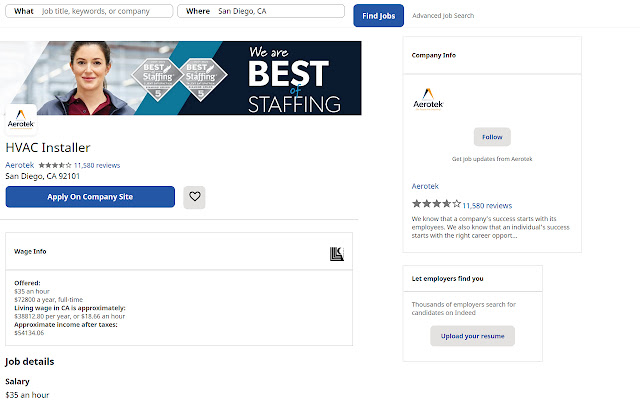640x400 pixels.
Task: Open 11,580 reviews link in Company Info
Action: pos(487,205)
